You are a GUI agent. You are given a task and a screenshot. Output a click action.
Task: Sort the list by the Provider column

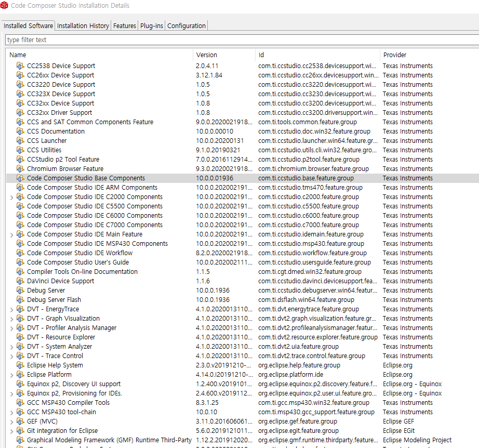point(430,55)
